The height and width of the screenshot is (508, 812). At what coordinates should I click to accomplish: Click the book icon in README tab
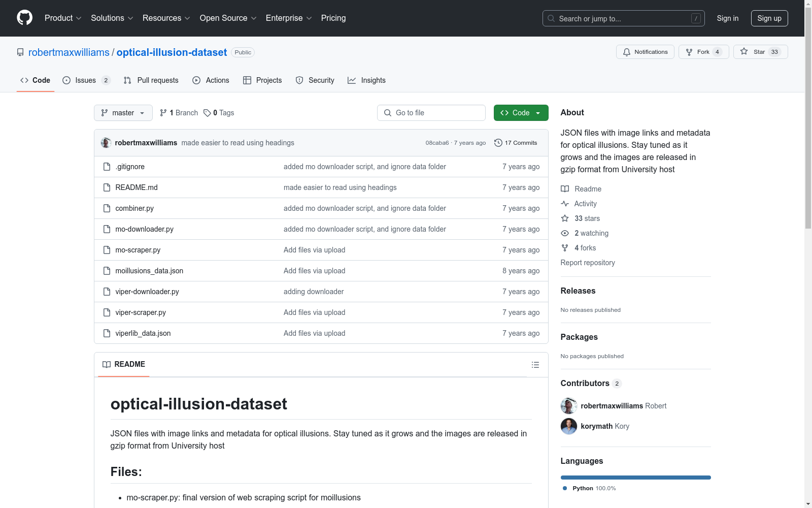(107, 364)
